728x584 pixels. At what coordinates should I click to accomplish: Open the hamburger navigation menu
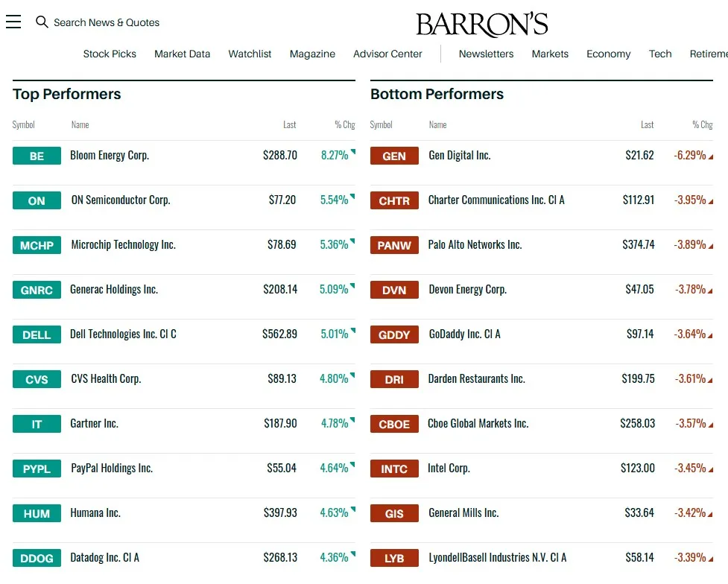click(x=13, y=22)
